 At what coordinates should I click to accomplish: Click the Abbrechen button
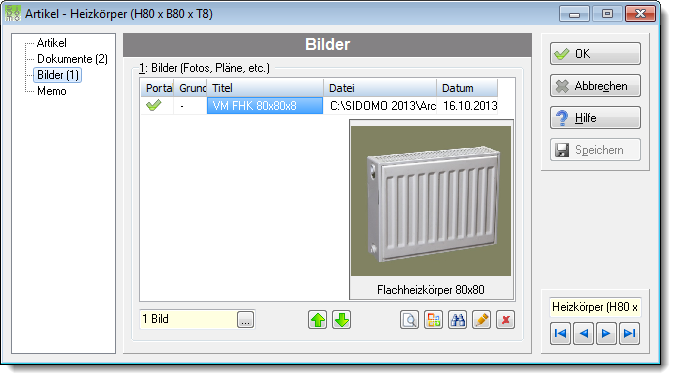click(595, 86)
